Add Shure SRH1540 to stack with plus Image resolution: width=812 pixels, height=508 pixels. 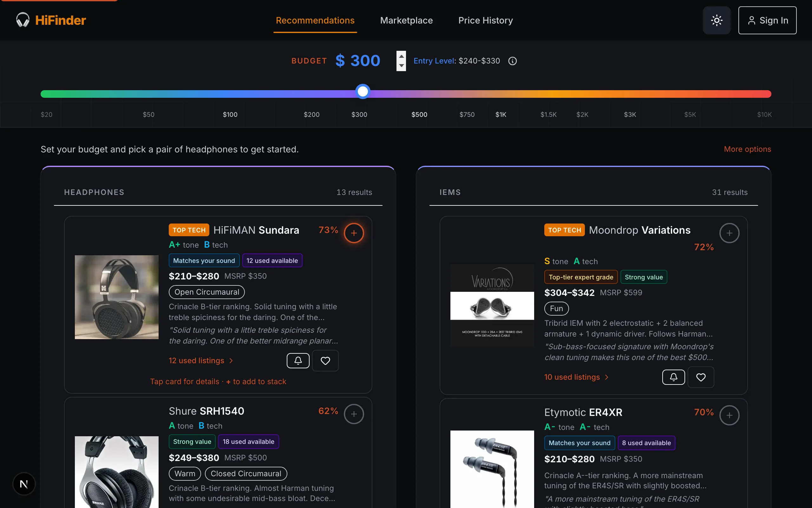[x=354, y=414]
